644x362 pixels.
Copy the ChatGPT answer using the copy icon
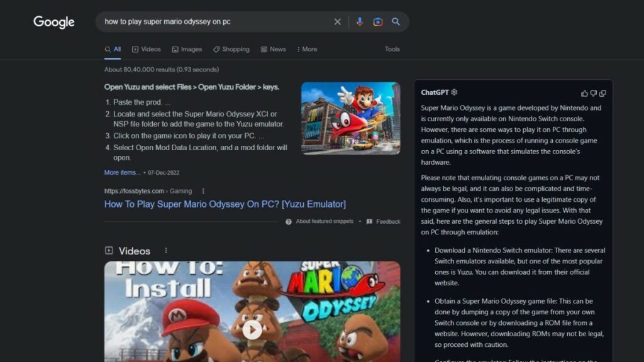click(x=602, y=92)
